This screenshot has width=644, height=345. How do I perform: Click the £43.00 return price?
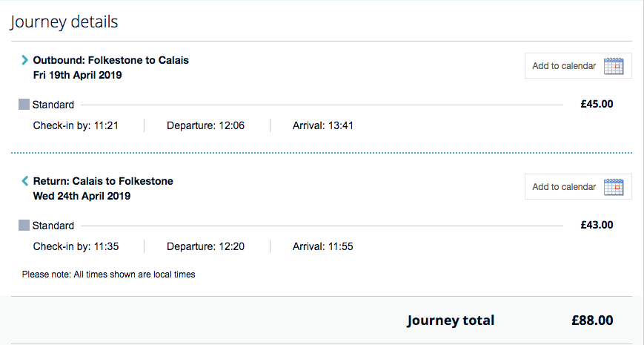coord(597,226)
